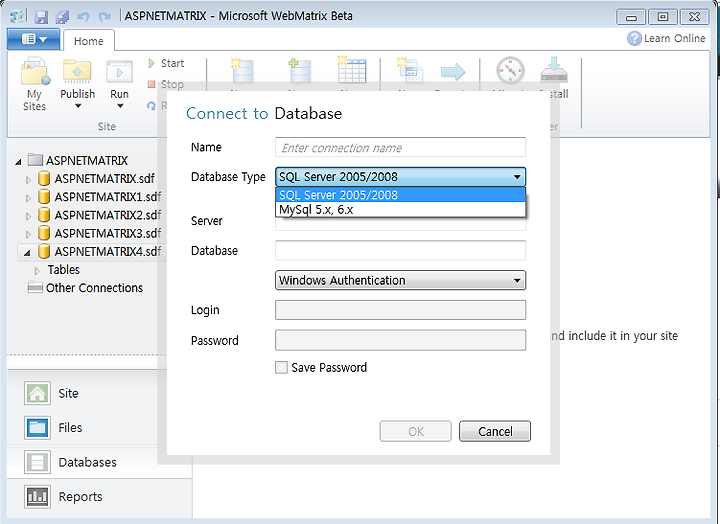Screen dimensions: 720x524
Task: Select ASPNETMATRIX1.sdf in the tree
Action: 107,197
